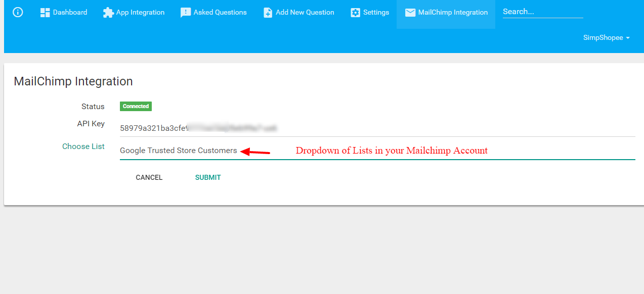This screenshot has width=644, height=294.
Task: Click the App Integration puzzle icon
Action: pos(108,13)
